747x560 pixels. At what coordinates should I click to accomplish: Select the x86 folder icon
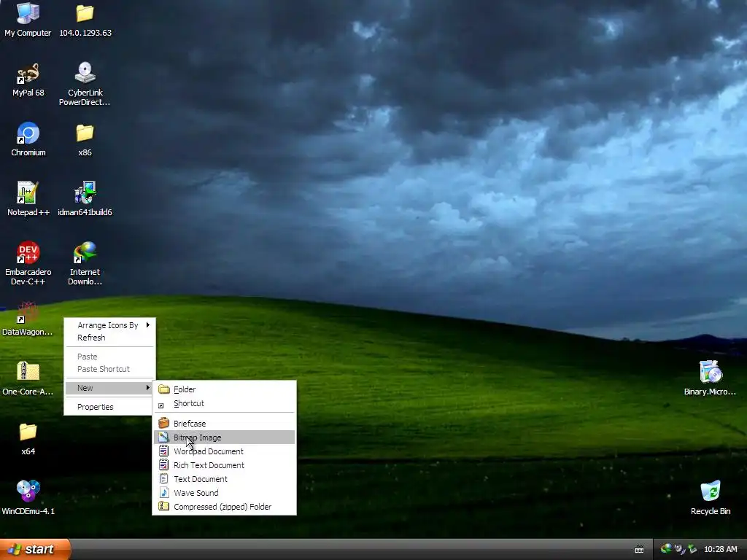[85, 133]
